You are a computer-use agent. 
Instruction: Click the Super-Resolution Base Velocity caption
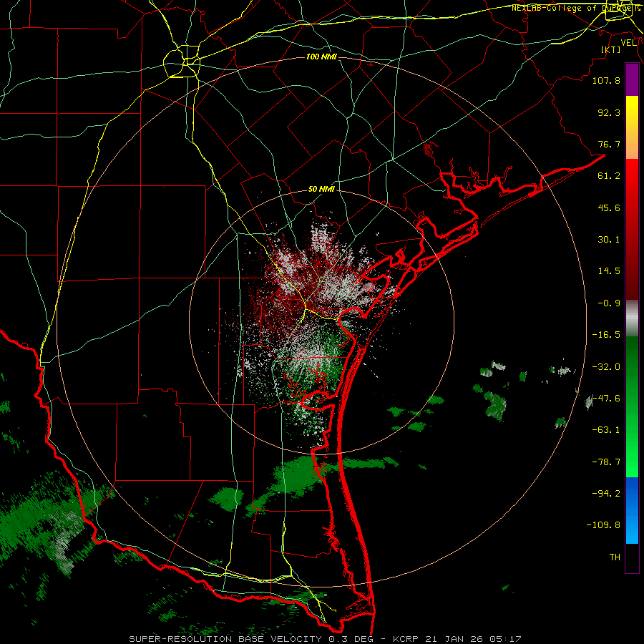pyautogui.click(x=326, y=639)
